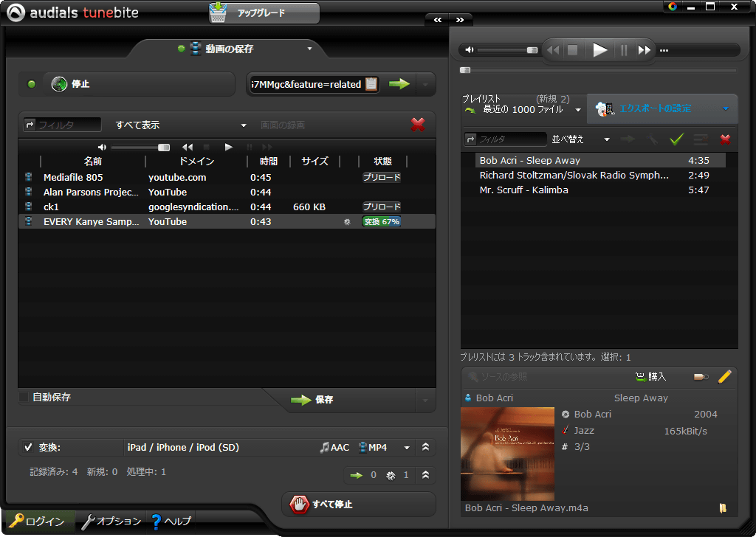
Task: Play the selected video in the list preview
Action: (x=229, y=147)
